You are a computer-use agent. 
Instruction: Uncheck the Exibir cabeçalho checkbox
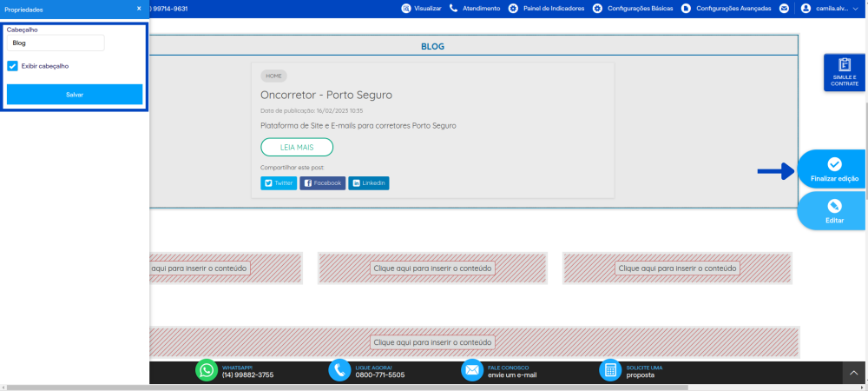[13, 66]
